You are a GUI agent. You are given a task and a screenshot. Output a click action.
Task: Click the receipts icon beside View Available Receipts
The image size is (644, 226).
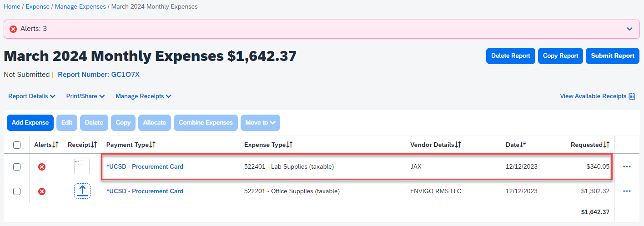pos(632,96)
